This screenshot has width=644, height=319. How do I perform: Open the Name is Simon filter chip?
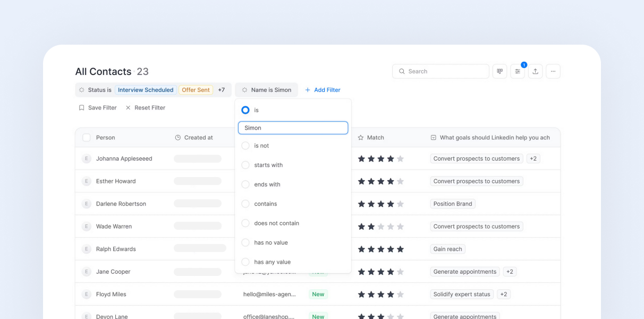tap(266, 90)
